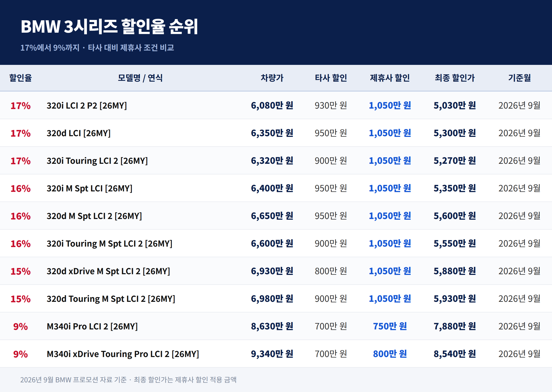552x392 pixels.
Task: Click final price '5,930만 원'
Action: click(x=454, y=299)
